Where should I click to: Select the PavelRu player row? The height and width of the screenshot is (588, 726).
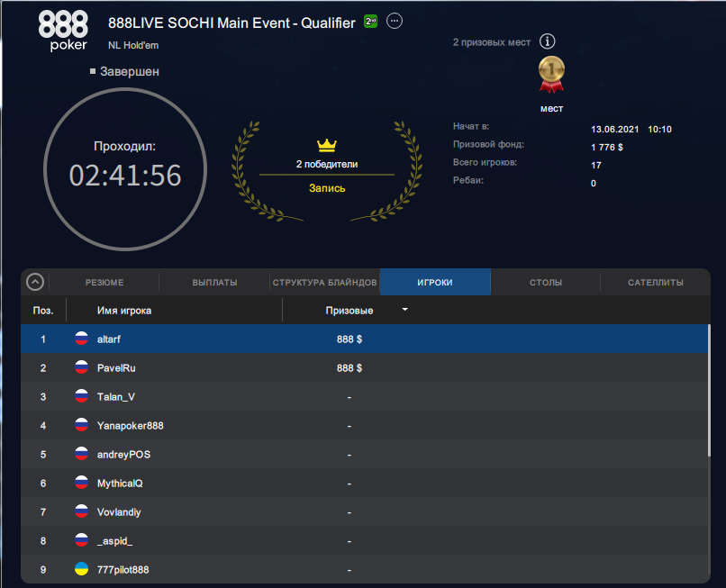coord(360,368)
